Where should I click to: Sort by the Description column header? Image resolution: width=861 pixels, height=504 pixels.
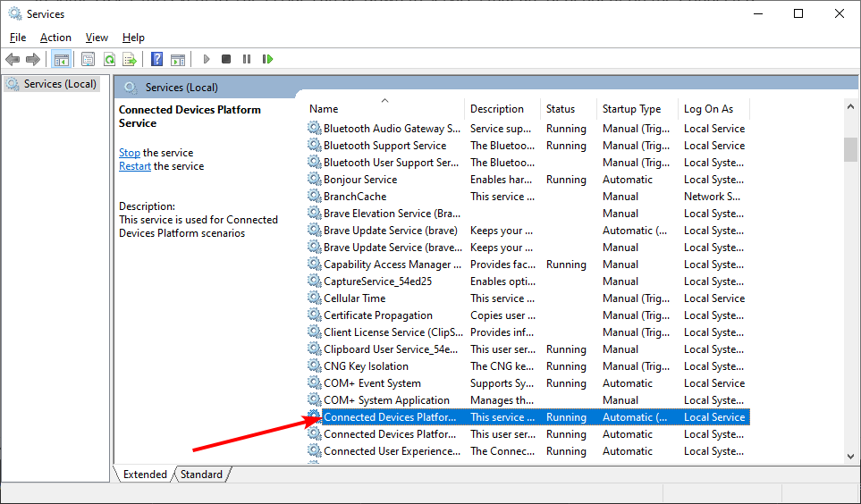point(502,109)
